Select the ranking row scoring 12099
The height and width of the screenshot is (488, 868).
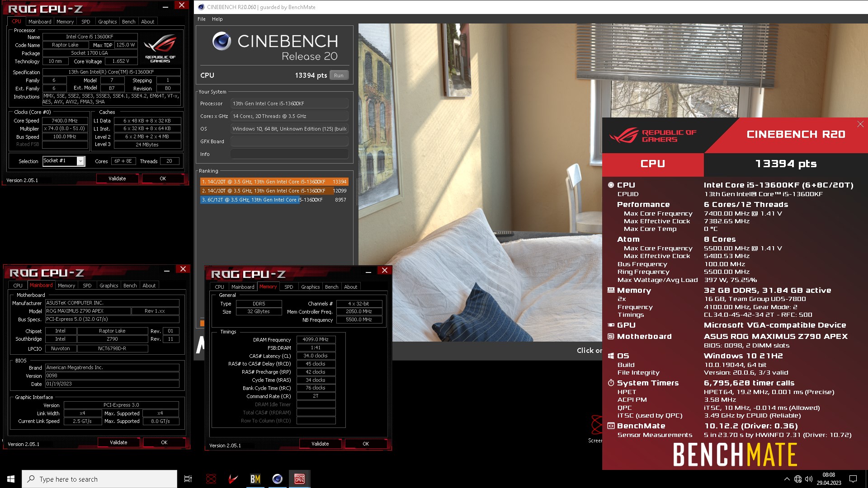point(274,191)
